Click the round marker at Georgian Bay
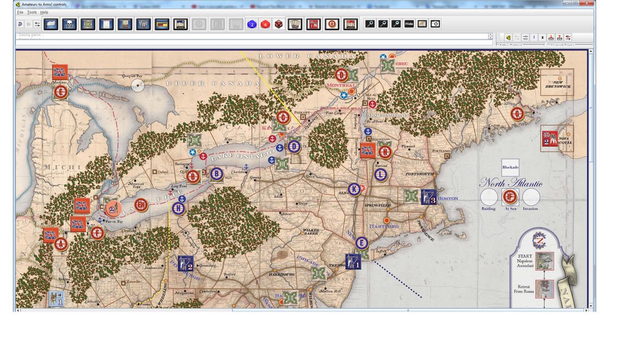Viewport: 644px width, 349px height. [x=138, y=86]
